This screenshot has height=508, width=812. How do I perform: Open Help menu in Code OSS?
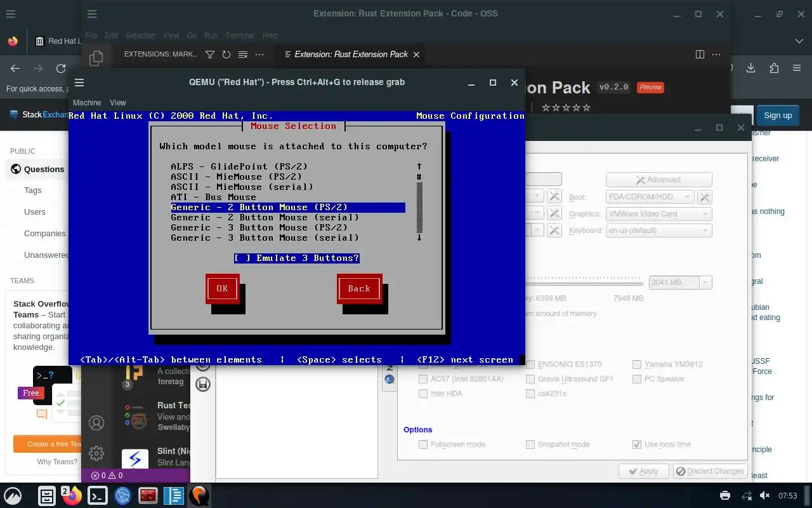pyautogui.click(x=270, y=36)
